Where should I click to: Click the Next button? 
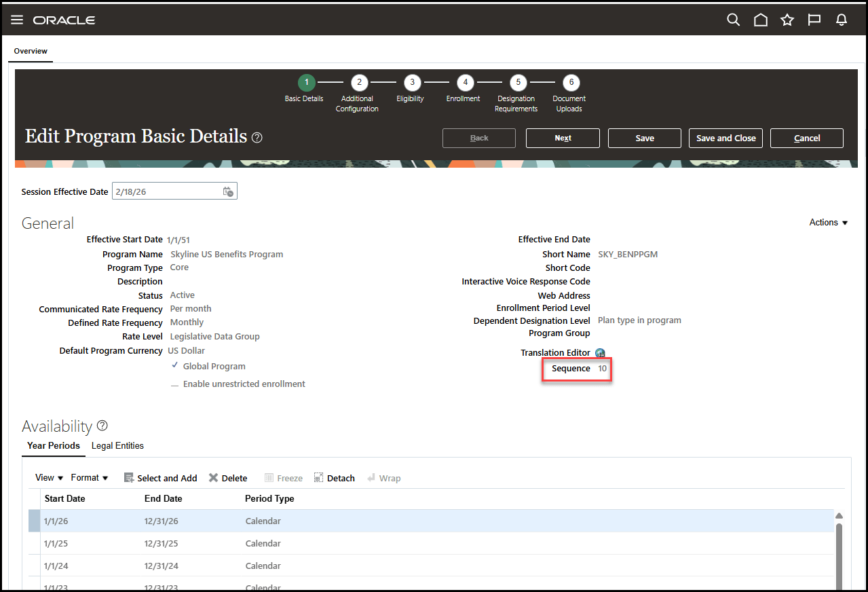tap(563, 138)
